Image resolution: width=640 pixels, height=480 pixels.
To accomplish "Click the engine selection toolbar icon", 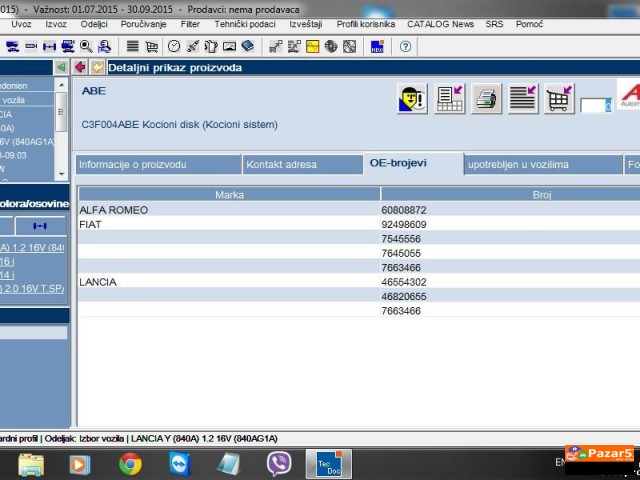I will tap(31, 47).
